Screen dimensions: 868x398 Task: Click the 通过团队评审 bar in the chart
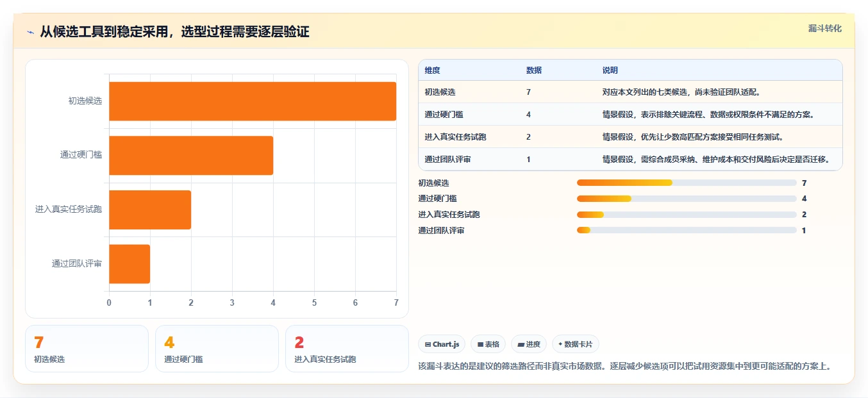pyautogui.click(x=129, y=263)
